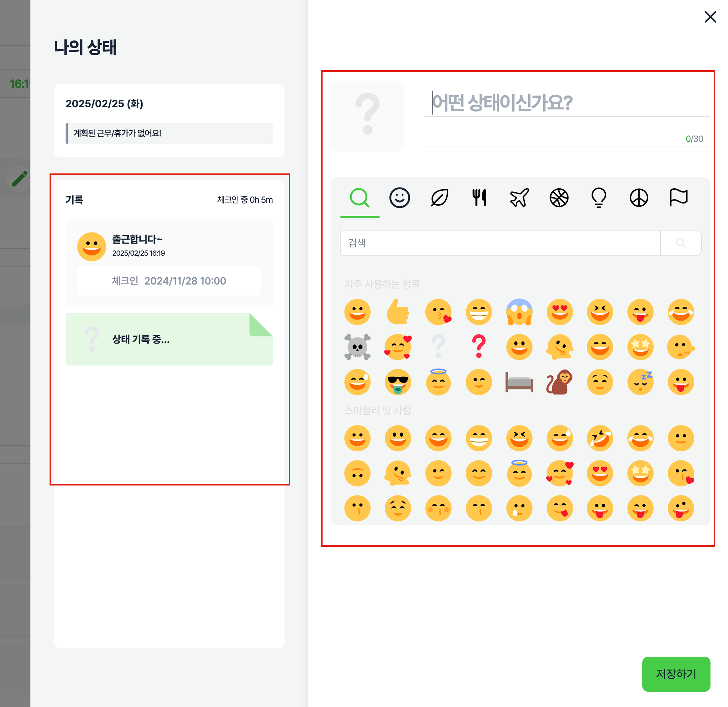Open the flag emoji category
The width and height of the screenshot is (728, 707).
tap(679, 197)
